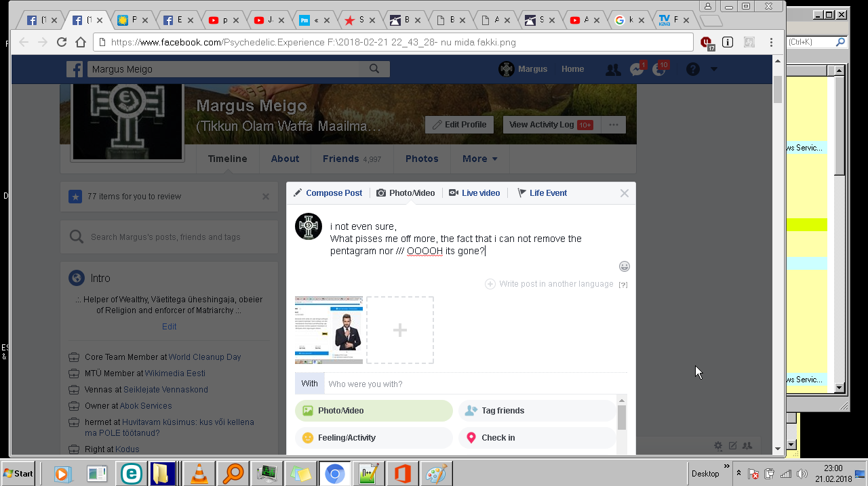This screenshot has width=868, height=486.
Task: Click the search icon in background window
Action: (x=840, y=42)
